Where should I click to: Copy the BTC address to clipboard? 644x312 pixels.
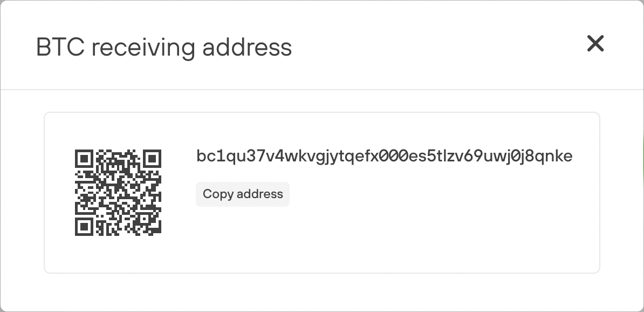tap(243, 194)
